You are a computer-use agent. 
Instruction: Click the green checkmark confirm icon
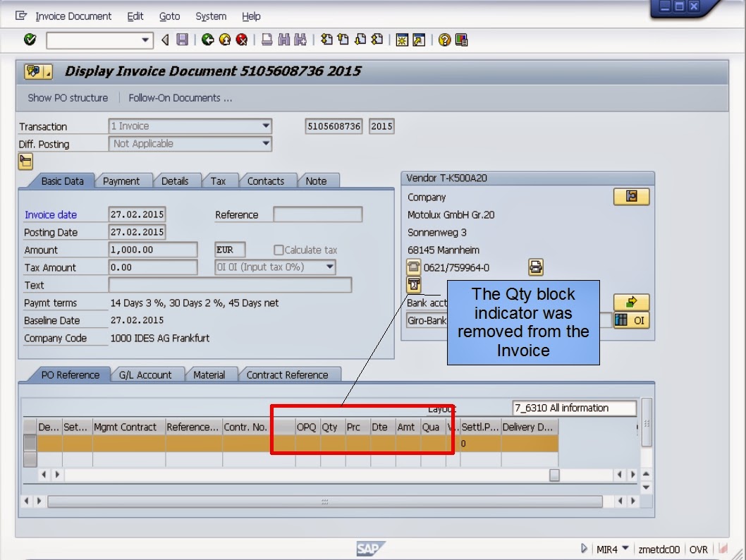click(29, 40)
